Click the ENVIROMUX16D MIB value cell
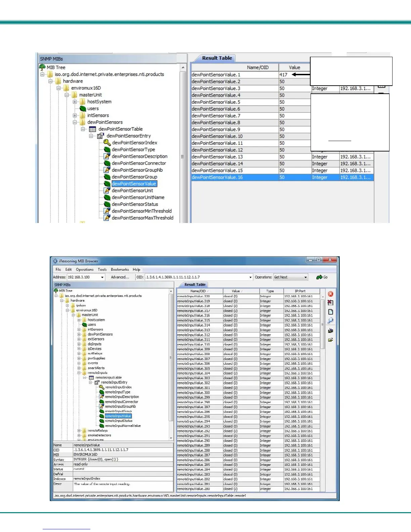Viewport: 411px width, 532px height. coord(123,454)
